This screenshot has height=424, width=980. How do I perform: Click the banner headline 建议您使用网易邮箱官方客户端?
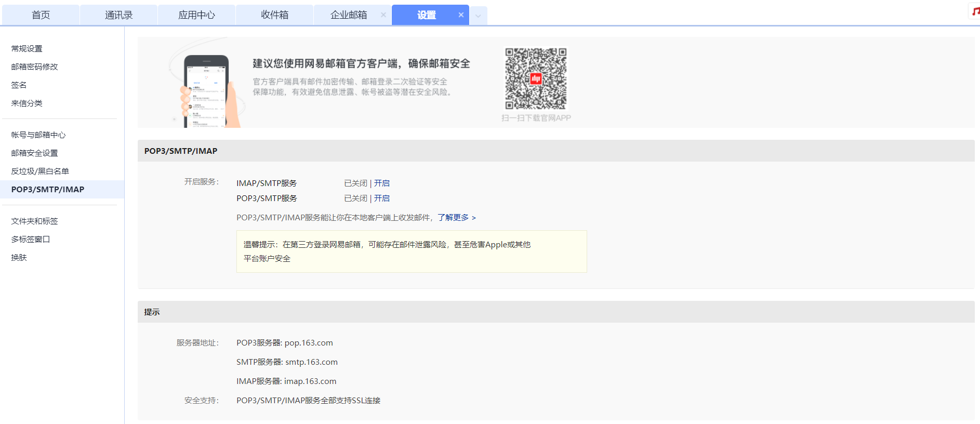[x=362, y=63]
